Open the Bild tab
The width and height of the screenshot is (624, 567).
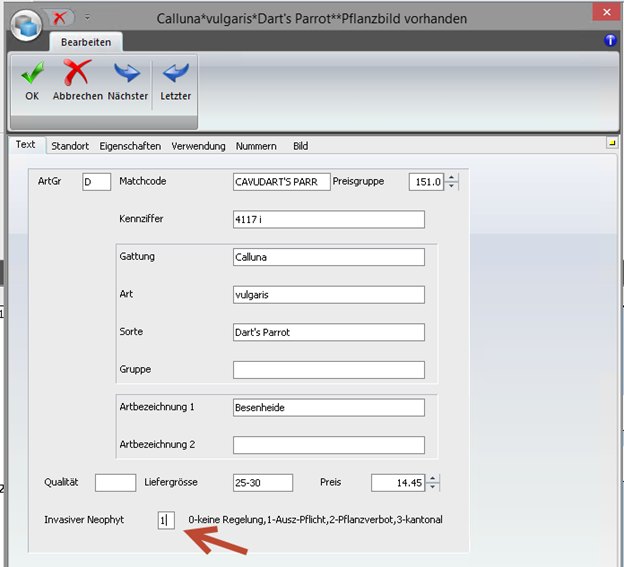(300, 146)
